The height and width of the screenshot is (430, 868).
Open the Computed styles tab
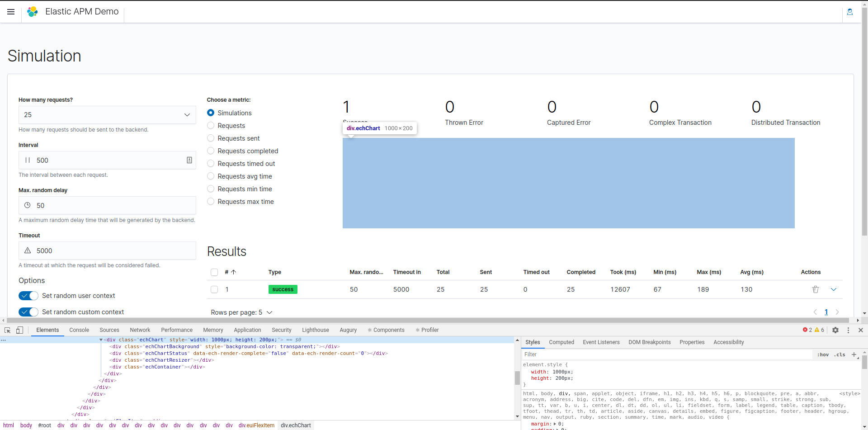(561, 342)
